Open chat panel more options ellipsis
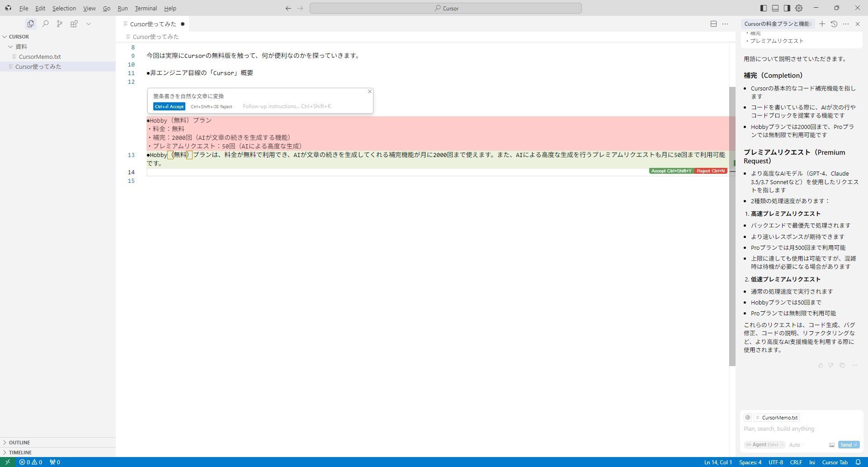 pos(846,24)
